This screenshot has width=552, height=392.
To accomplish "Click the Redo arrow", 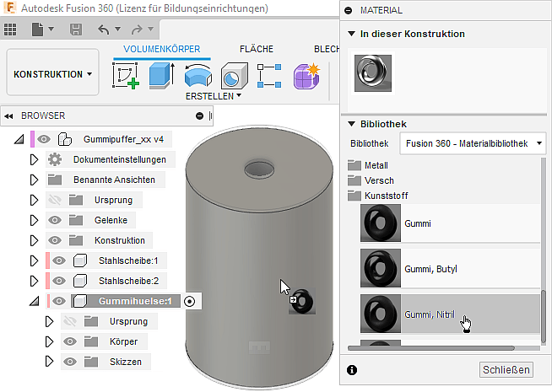I will tap(137, 30).
